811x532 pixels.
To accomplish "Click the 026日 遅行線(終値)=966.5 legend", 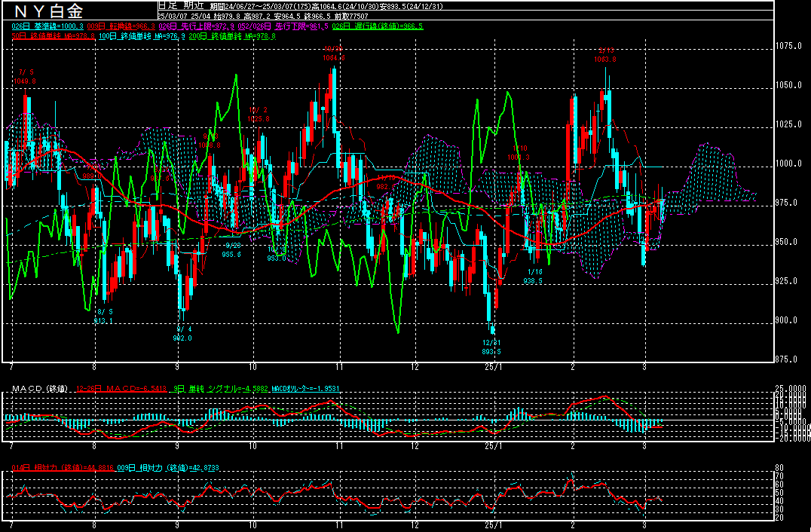I will (378, 26).
